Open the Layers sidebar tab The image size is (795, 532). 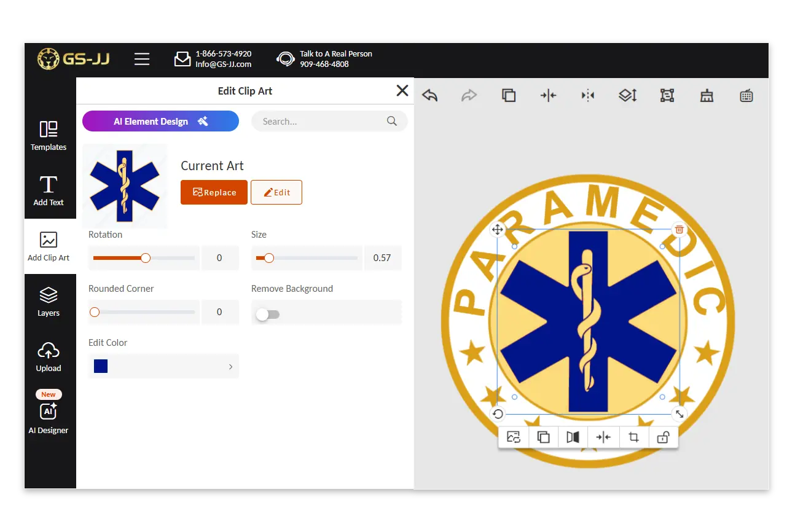tap(49, 302)
